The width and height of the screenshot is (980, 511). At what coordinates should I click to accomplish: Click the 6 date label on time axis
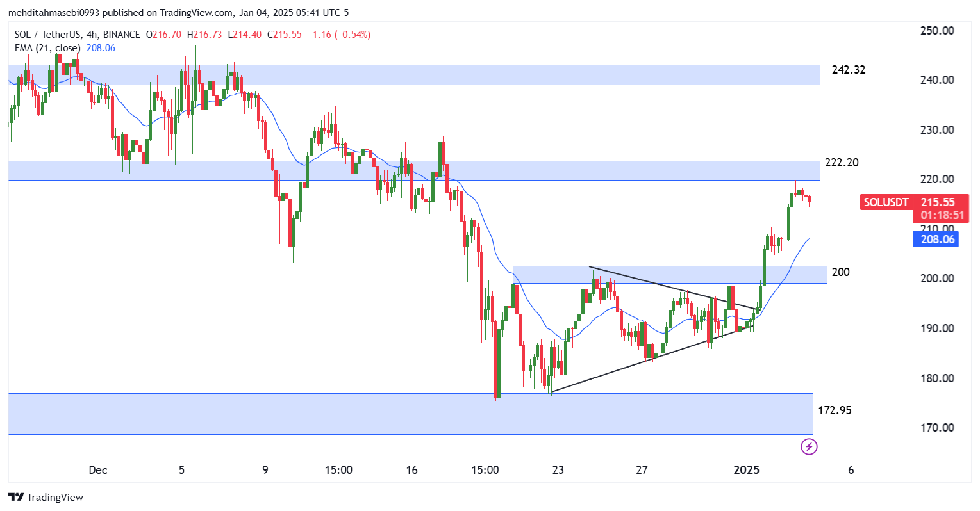(x=851, y=470)
